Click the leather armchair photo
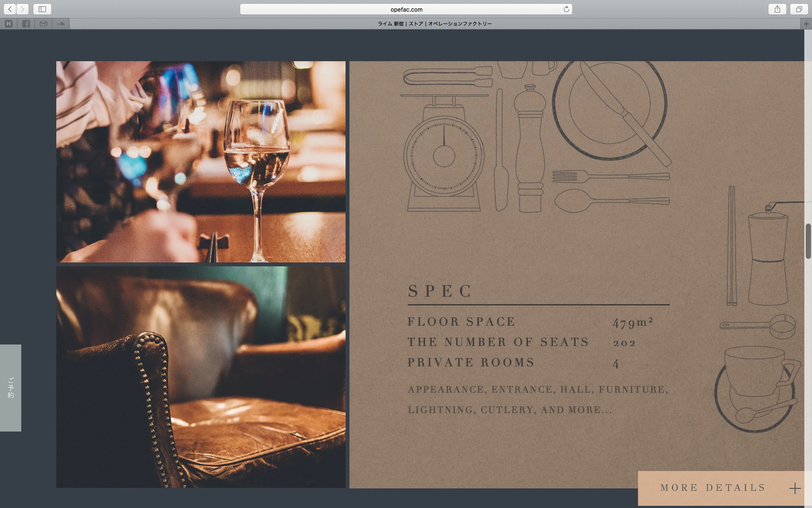 201,377
